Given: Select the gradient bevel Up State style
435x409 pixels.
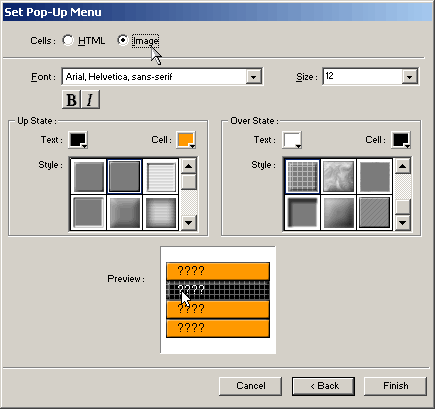Looking at the screenshot, I should tap(125, 213).
